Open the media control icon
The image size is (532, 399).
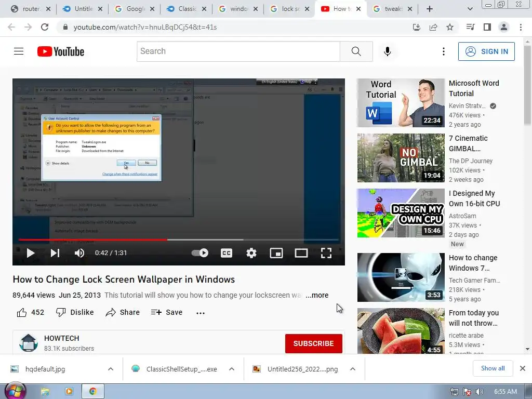coord(470,27)
